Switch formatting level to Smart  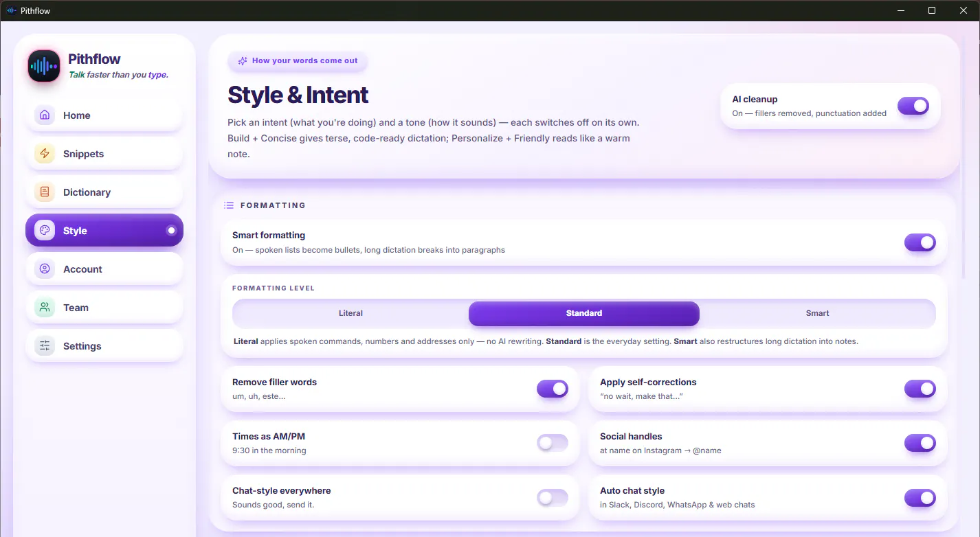[x=818, y=313]
